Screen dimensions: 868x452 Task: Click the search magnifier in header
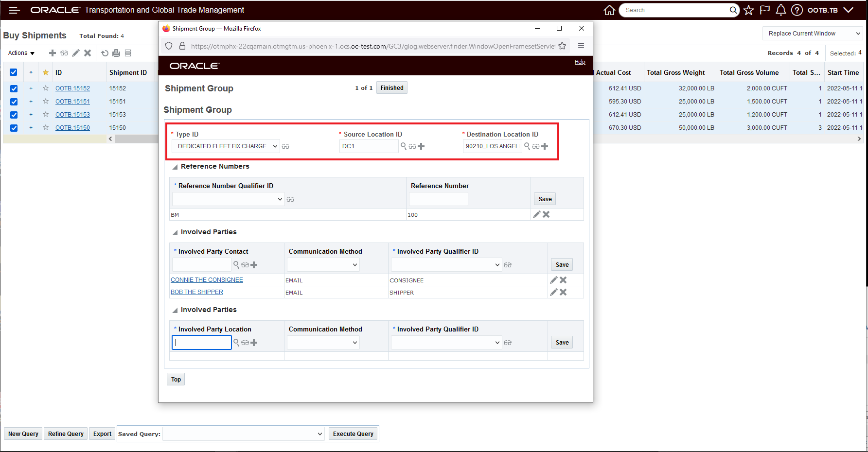click(733, 10)
